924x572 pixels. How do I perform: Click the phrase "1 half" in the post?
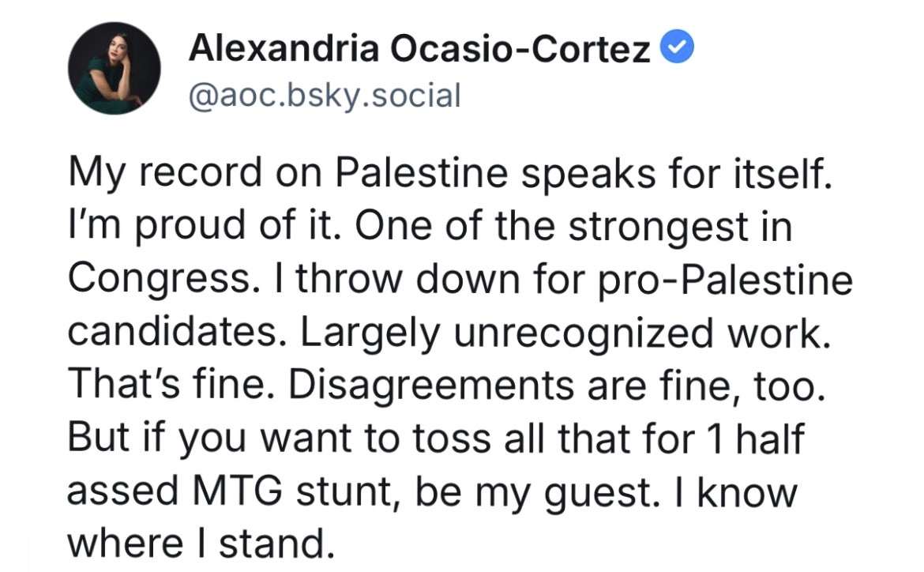tap(756, 438)
